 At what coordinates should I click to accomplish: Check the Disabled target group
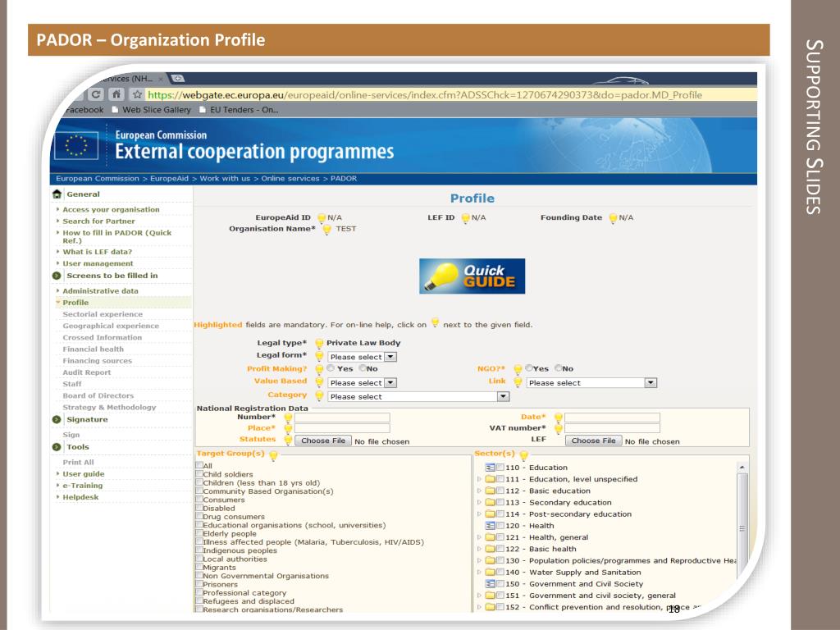pos(199,507)
